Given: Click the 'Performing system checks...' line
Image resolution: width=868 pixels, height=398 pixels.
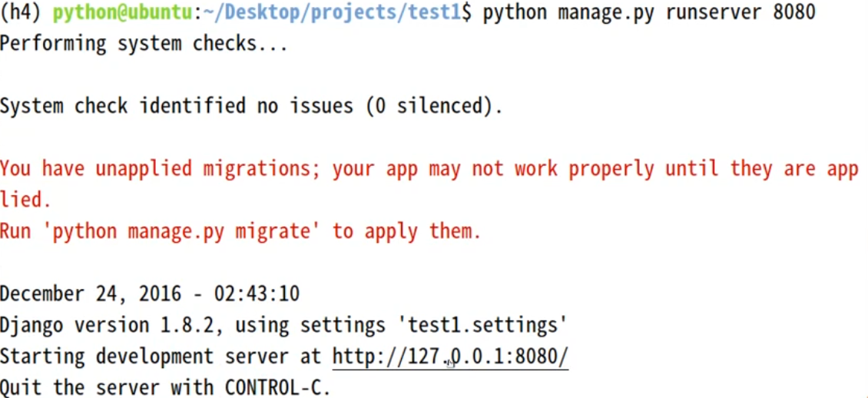Looking at the screenshot, I should point(144,43).
